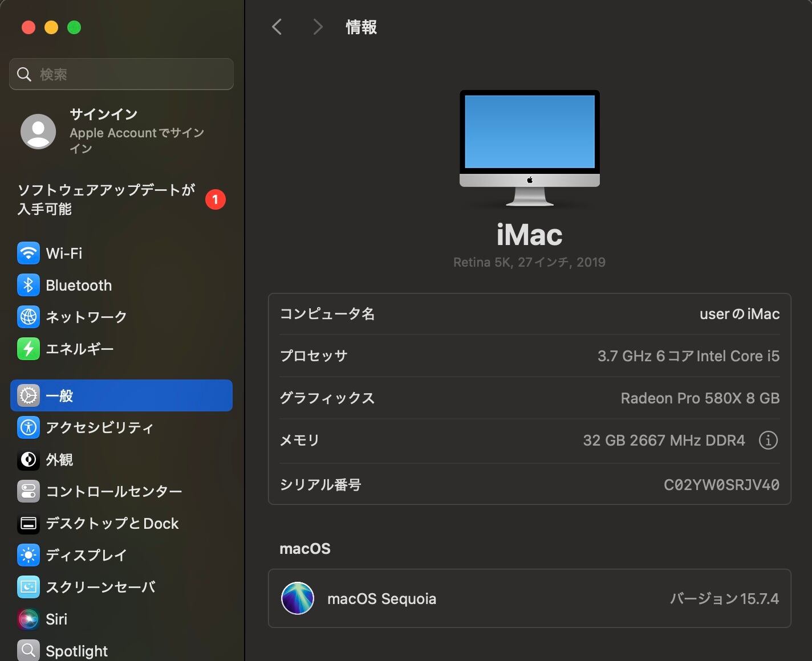This screenshot has width=812, height=661.
Task: Minimize the window with yellow button
Action: click(51, 27)
